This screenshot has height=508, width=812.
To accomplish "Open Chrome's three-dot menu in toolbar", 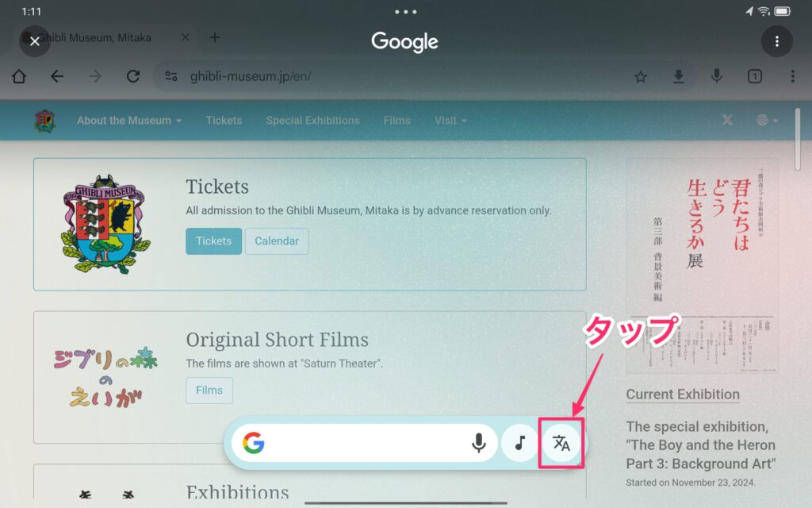I will pyautogui.click(x=793, y=77).
